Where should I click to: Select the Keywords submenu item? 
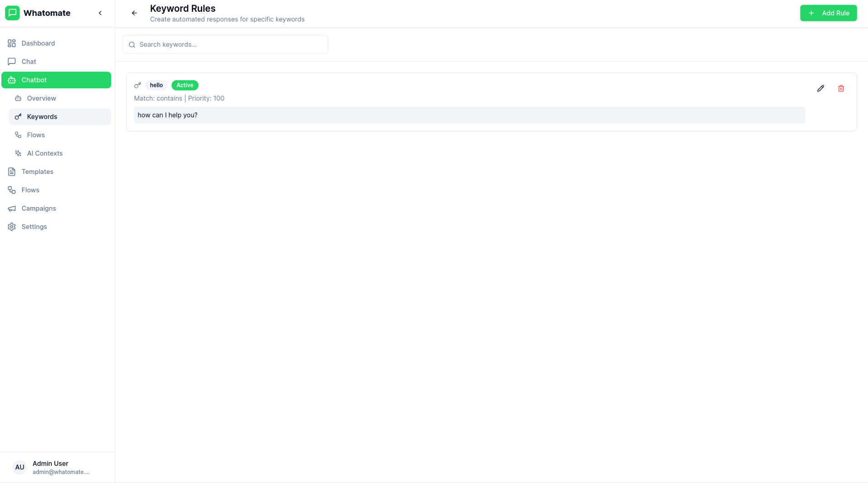pos(42,117)
